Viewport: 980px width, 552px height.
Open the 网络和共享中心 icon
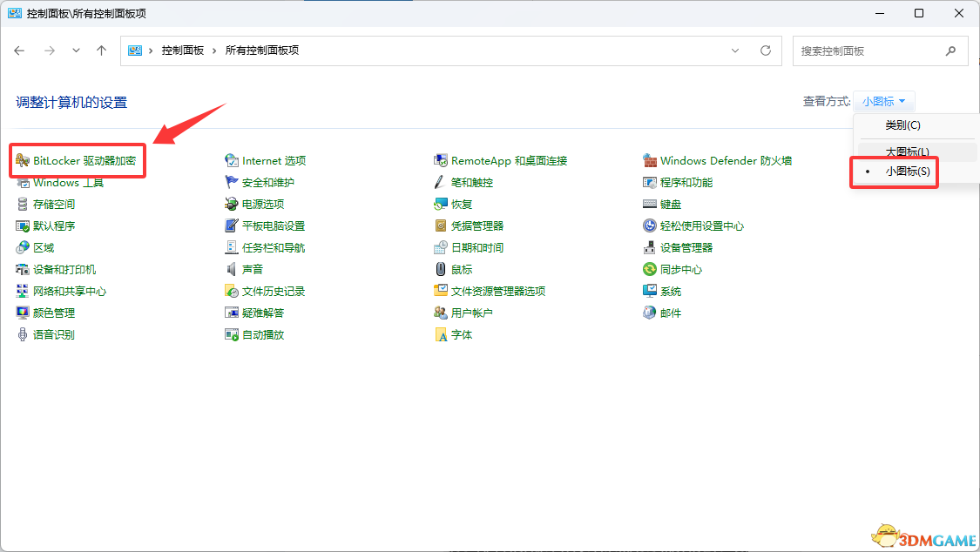tap(24, 292)
